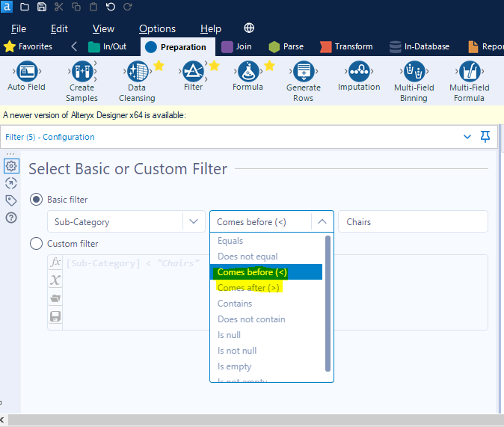
Task: Select the Multi-Field Binning tool
Action: [414, 72]
